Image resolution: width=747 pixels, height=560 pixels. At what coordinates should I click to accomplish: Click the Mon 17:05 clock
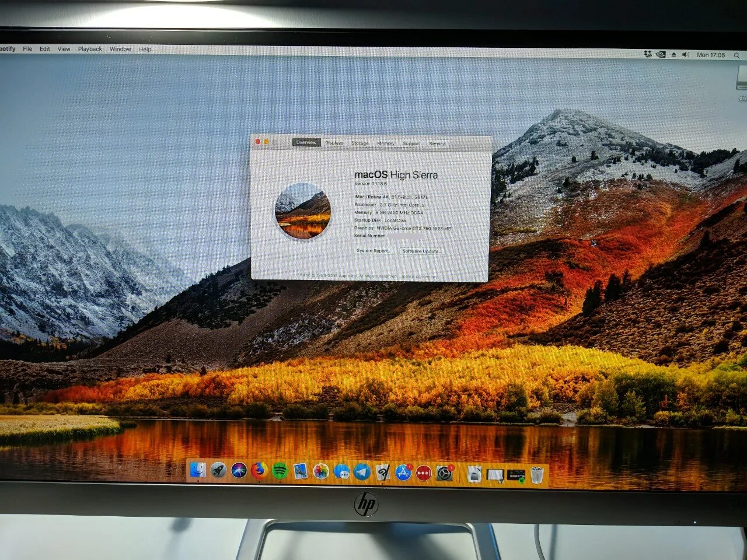tap(711, 55)
